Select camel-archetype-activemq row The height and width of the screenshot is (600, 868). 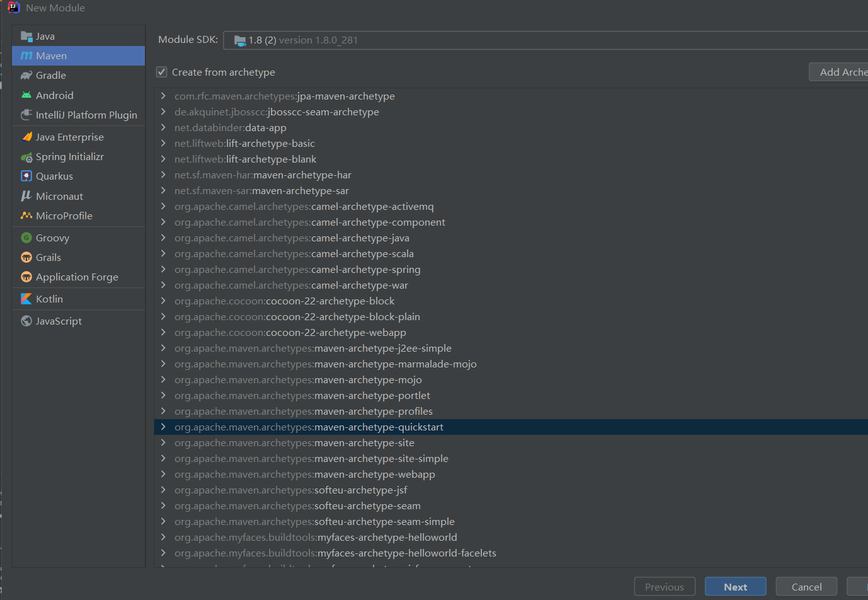coord(511,206)
